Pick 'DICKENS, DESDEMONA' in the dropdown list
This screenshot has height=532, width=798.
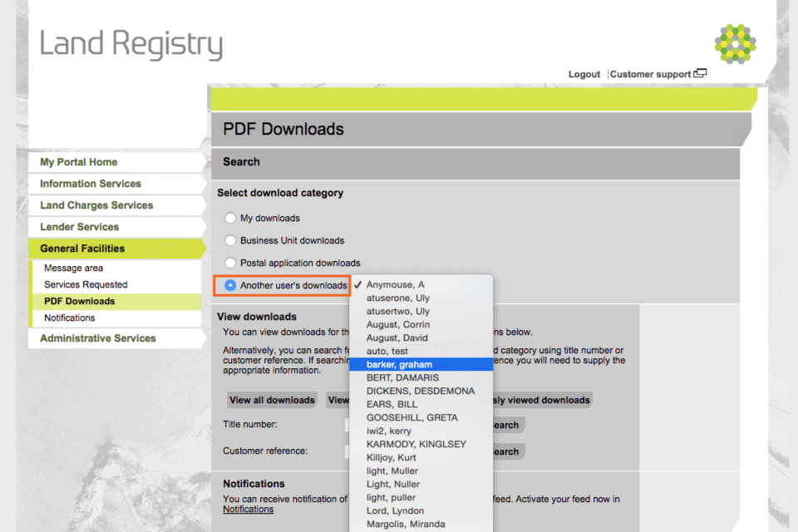click(x=421, y=391)
